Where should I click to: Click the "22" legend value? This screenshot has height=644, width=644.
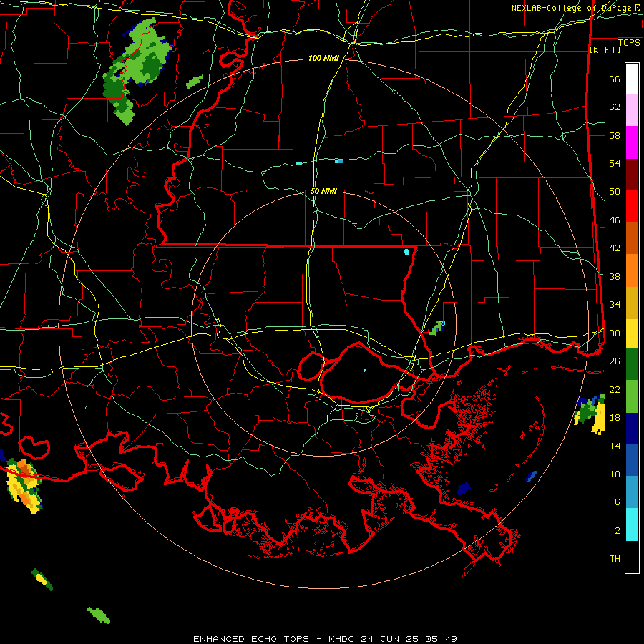click(615, 389)
